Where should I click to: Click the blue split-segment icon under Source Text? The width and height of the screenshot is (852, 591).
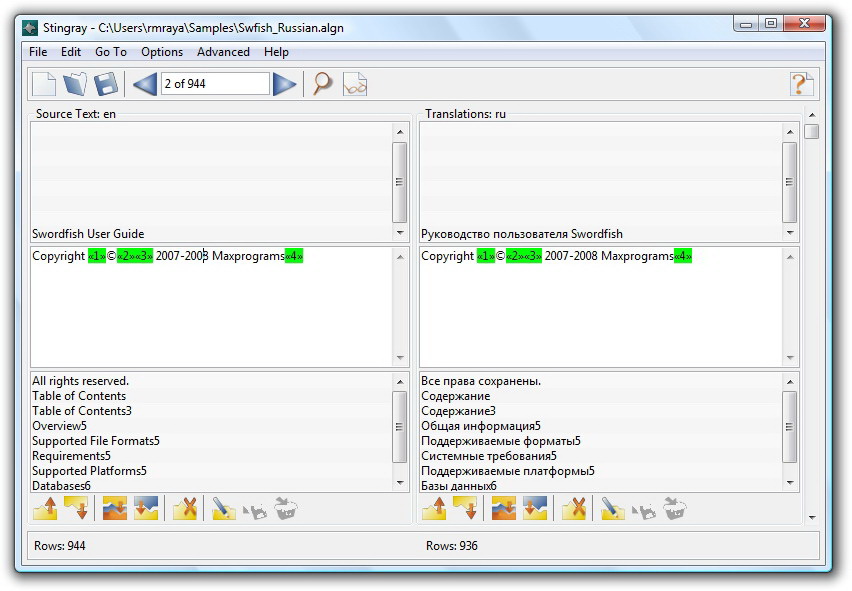coord(146,509)
